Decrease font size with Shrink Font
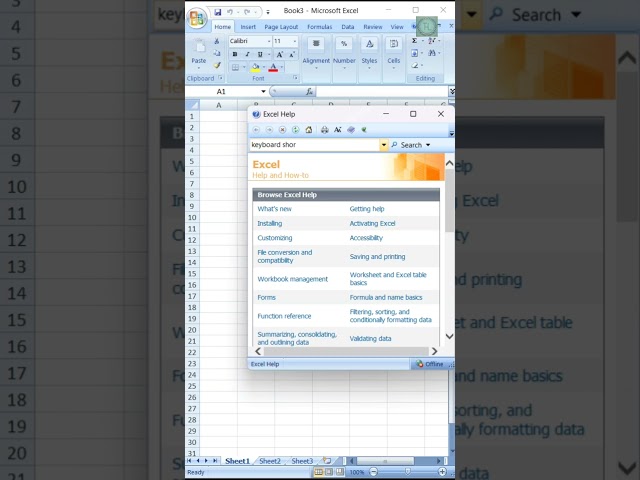 [x=292, y=54]
